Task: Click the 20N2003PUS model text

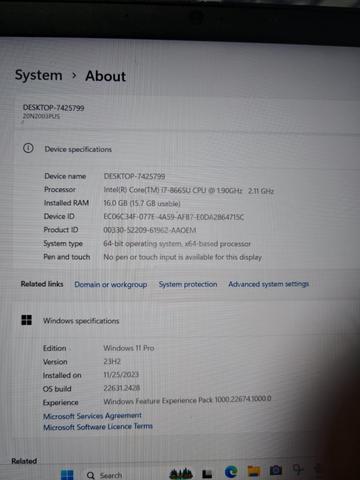Action: (x=41, y=116)
